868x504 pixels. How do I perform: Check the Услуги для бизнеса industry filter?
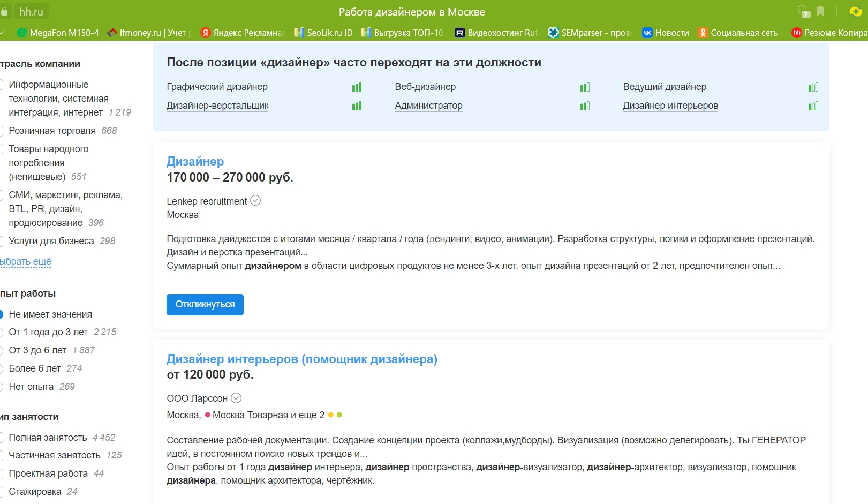(x=2, y=241)
